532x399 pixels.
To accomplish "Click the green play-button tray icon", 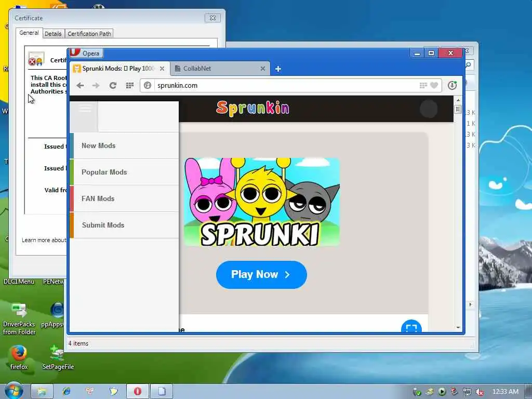I will [x=442, y=392].
